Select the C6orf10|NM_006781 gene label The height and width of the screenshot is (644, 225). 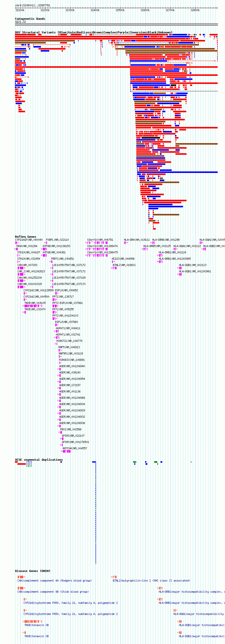click(100, 240)
